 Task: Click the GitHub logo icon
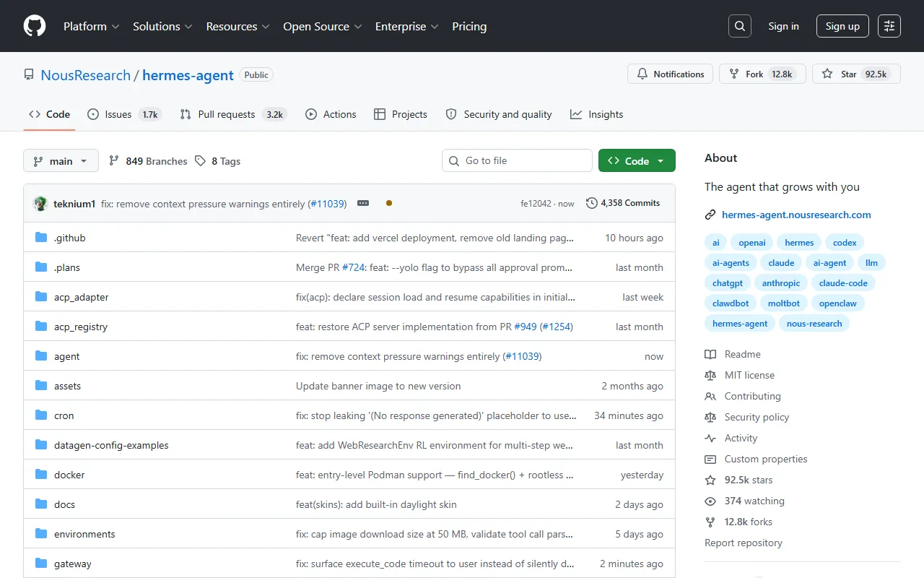35,26
